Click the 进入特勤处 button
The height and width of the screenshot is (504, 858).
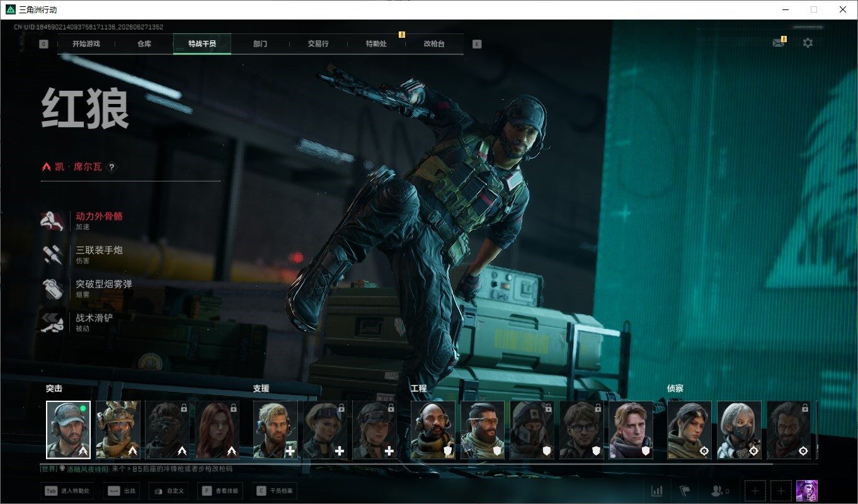coord(67,491)
